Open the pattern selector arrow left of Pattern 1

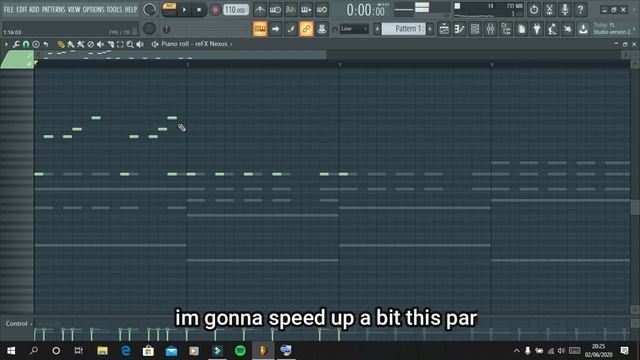pos(377,29)
